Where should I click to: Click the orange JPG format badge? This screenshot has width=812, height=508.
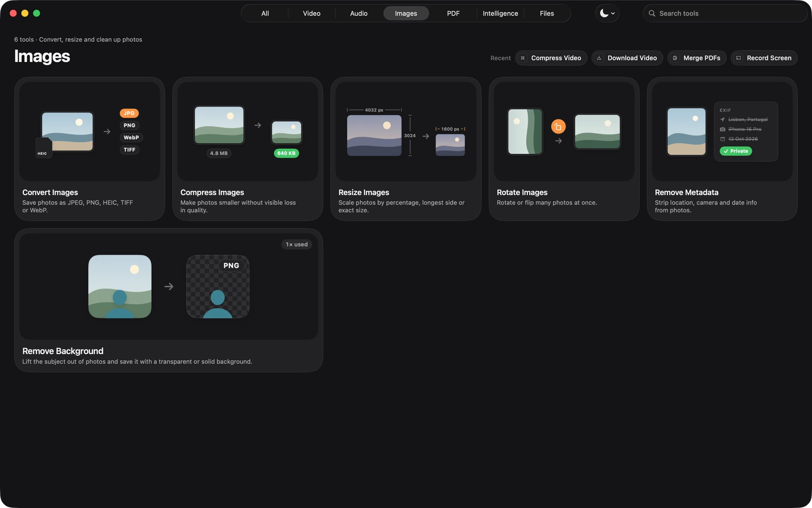(129, 113)
